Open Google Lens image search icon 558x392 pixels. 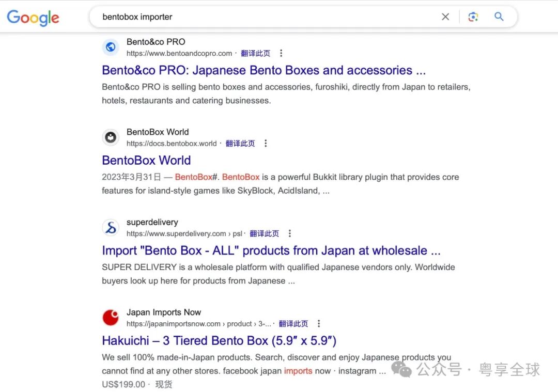click(473, 17)
